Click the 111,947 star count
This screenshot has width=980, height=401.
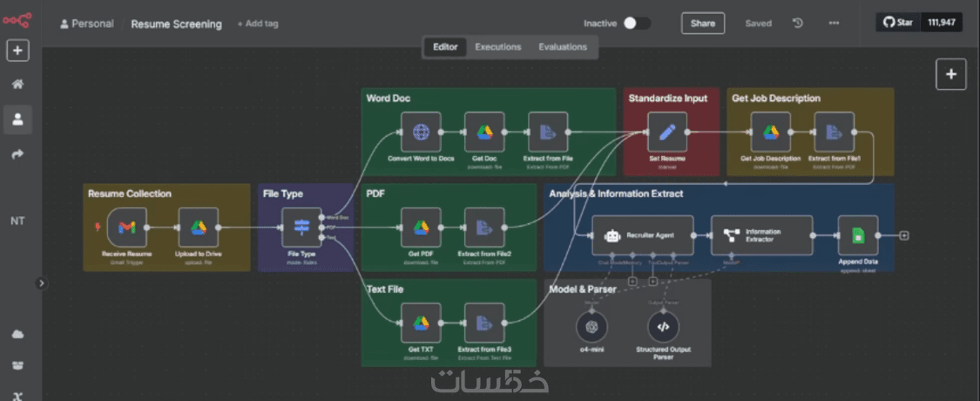coord(942,23)
